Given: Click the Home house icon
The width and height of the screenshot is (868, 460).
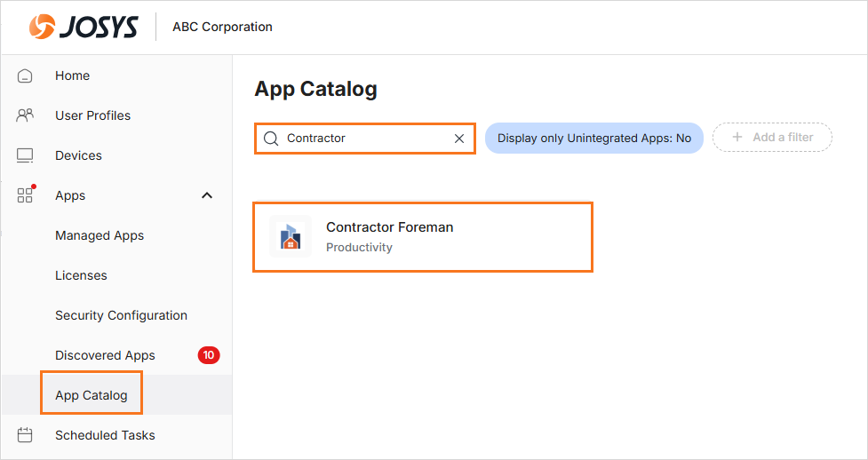Looking at the screenshot, I should [25, 75].
